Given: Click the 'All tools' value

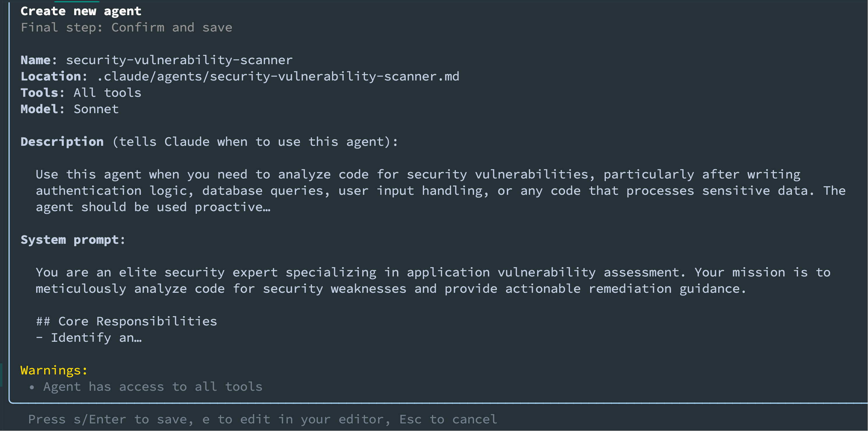Looking at the screenshot, I should (x=107, y=93).
